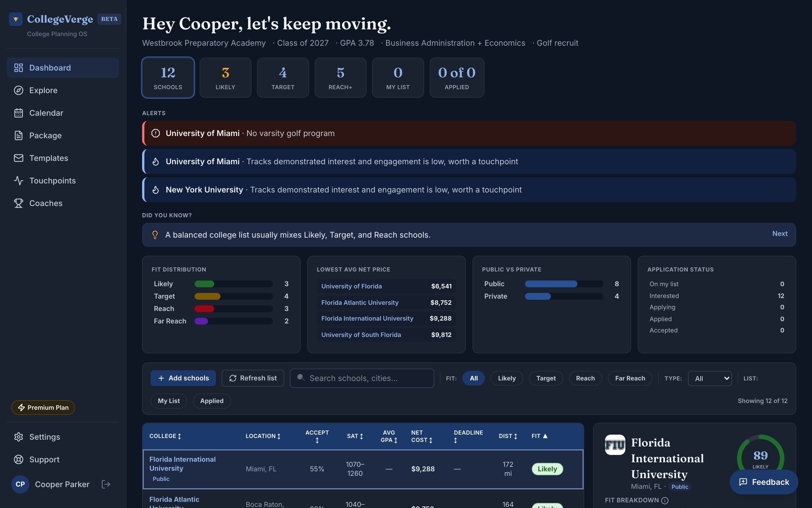The height and width of the screenshot is (508, 812).
Task: Select the 5 Reach+ stat card
Action: click(x=341, y=78)
